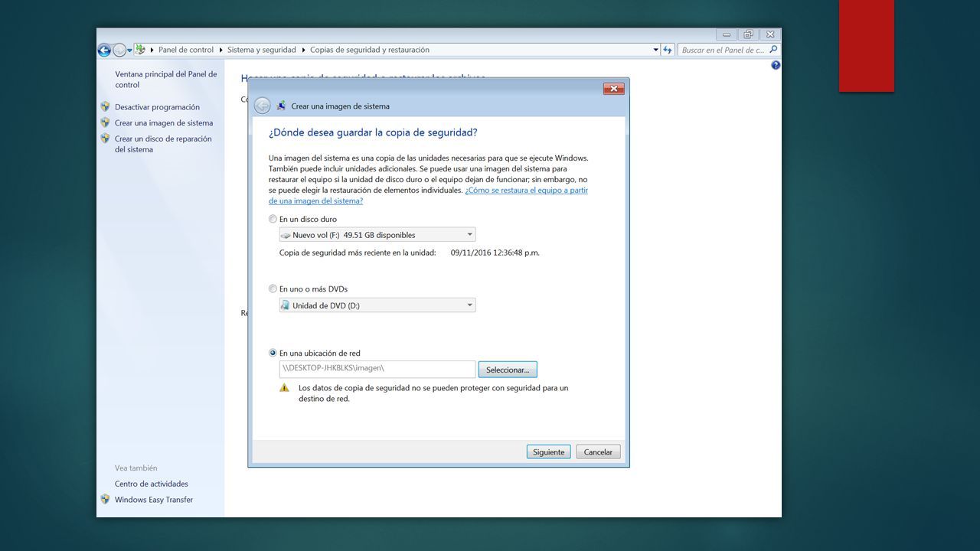Open the blue help question mark icon
Viewport: 980px width, 551px height.
click(776, 66)
